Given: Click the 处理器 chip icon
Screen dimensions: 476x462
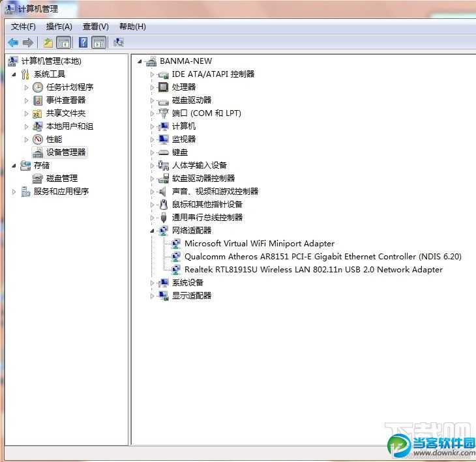Looking at the screenshot, I should point(163,87).
